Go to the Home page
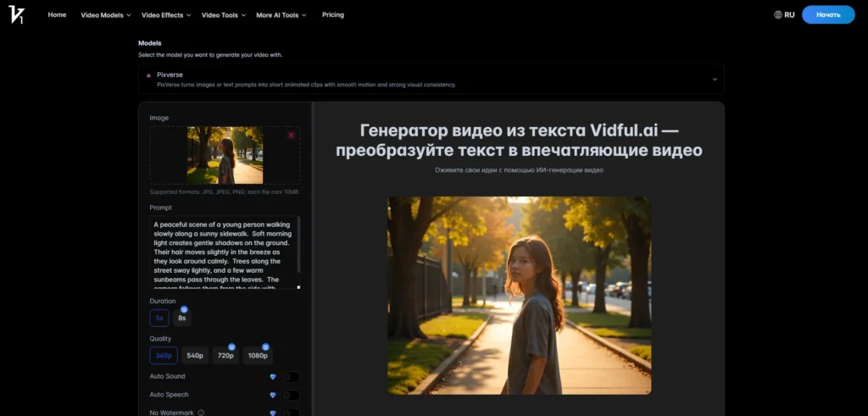Screen dimensions: 868x416 pyautogui.click(x=57, y=15)
